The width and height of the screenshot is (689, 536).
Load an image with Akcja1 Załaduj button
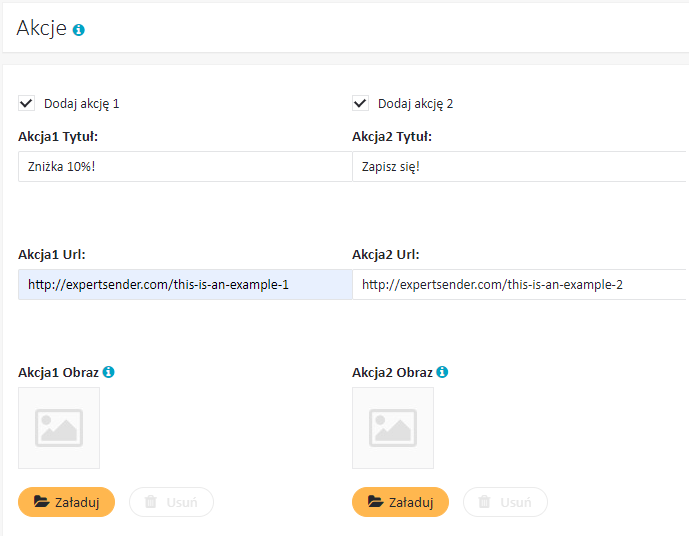pos(66,502)
